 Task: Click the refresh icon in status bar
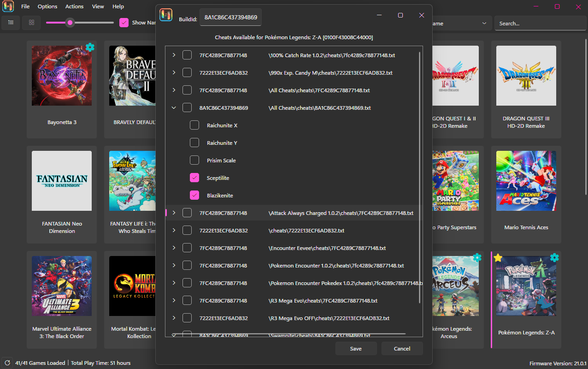point(7,363)
